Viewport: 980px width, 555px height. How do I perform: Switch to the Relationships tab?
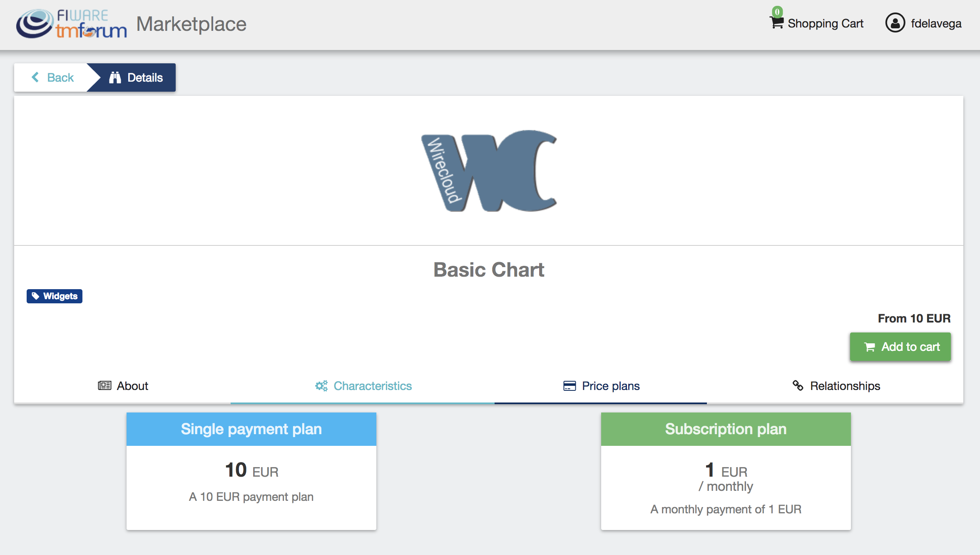click(836, 386)
